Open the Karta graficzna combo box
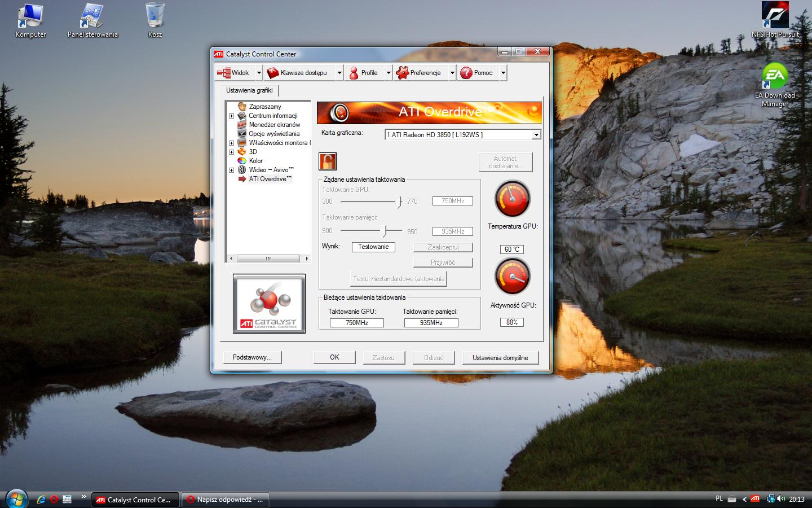The image size is (812, 508). 463,135
